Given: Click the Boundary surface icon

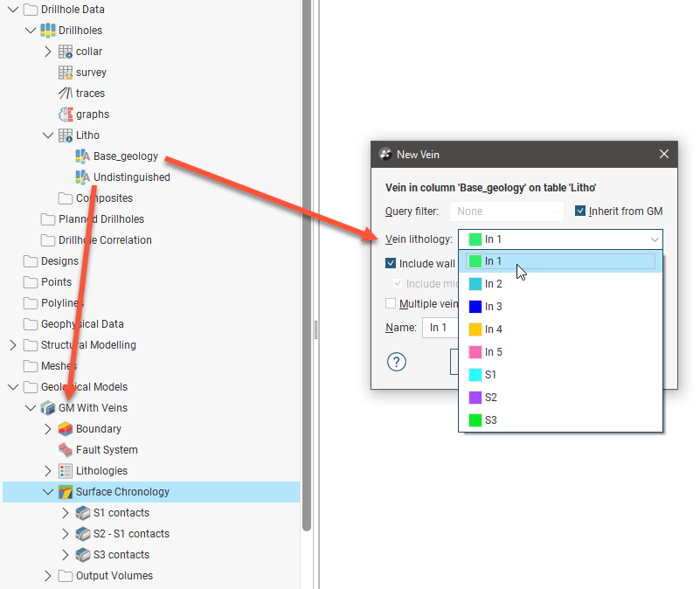Looking at the screenshot, I should (66, 429).
